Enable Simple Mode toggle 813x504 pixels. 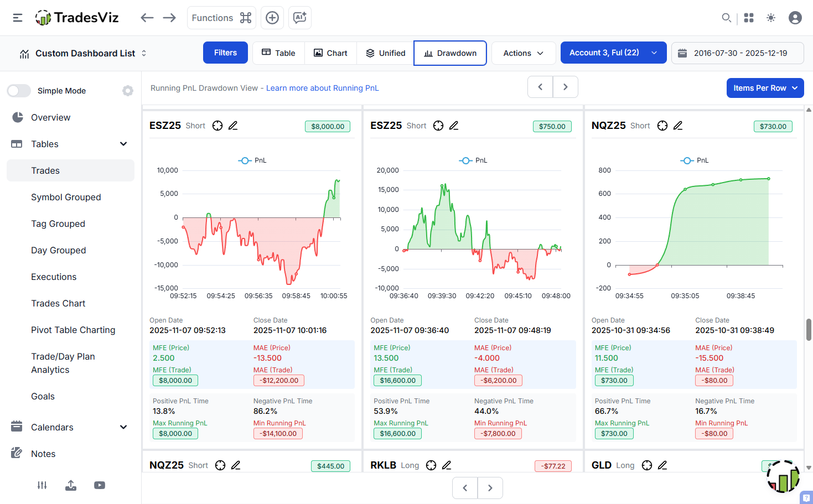[x=19, y=90]
